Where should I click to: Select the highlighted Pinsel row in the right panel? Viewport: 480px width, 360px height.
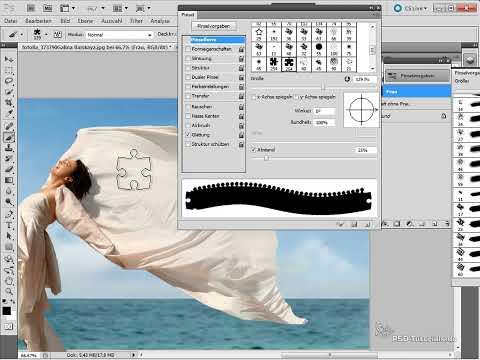coord(417,91)
